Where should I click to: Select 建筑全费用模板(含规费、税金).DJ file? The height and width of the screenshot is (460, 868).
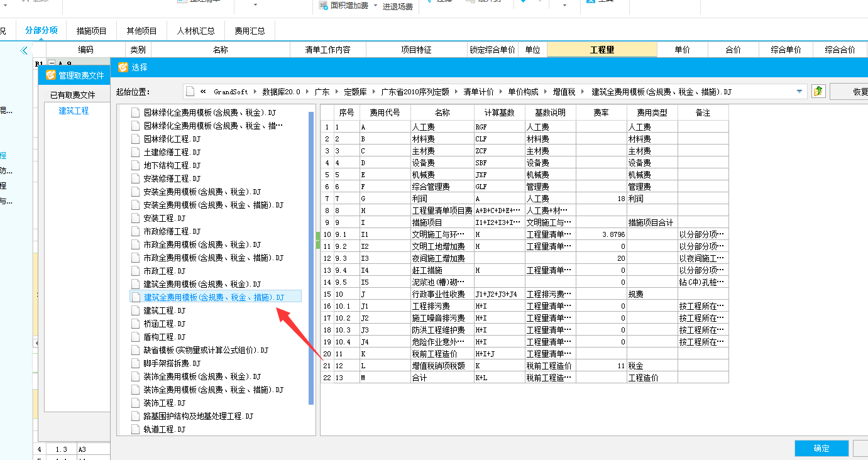(202, 284)
